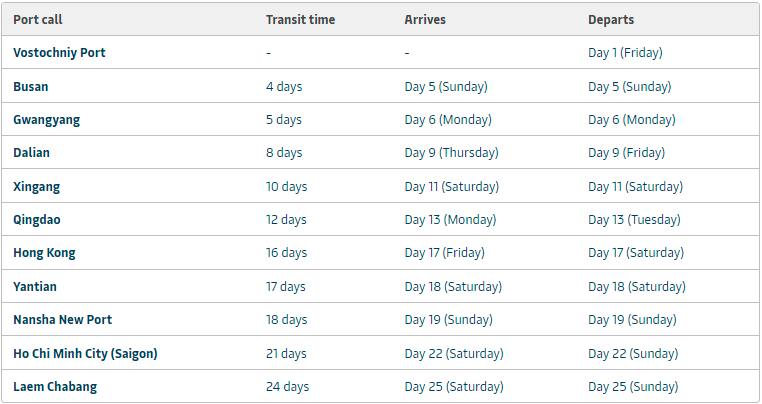Click Dalian in the port list

(31, 153)
